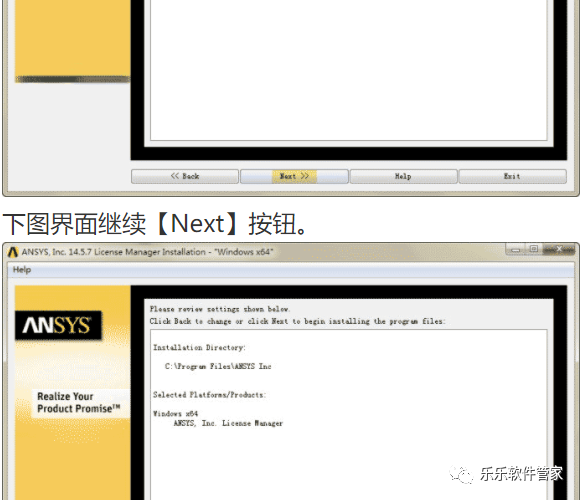Viewport: 582px width, 500px height.
Task: Click the Help button beside Next
Action: pyautogui.click(x=403, y=176)
